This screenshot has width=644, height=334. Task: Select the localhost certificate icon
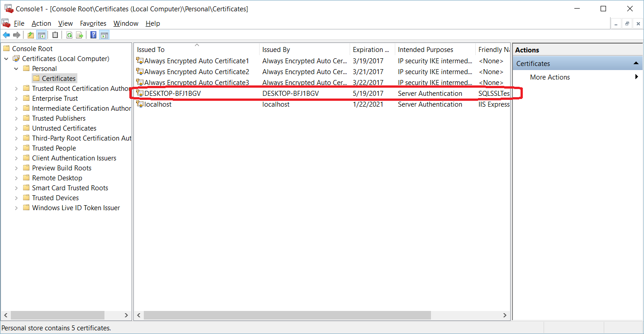[x=140, y=104]
